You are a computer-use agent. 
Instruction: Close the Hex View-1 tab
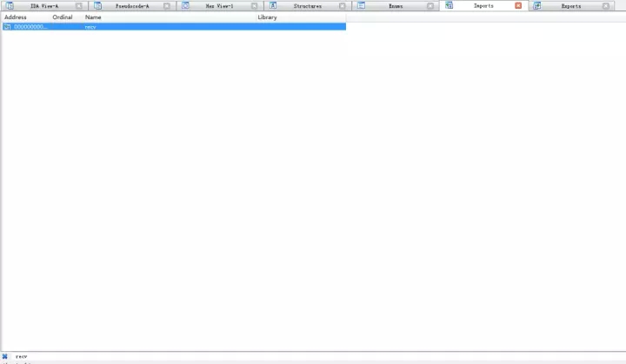coord(255,6)
